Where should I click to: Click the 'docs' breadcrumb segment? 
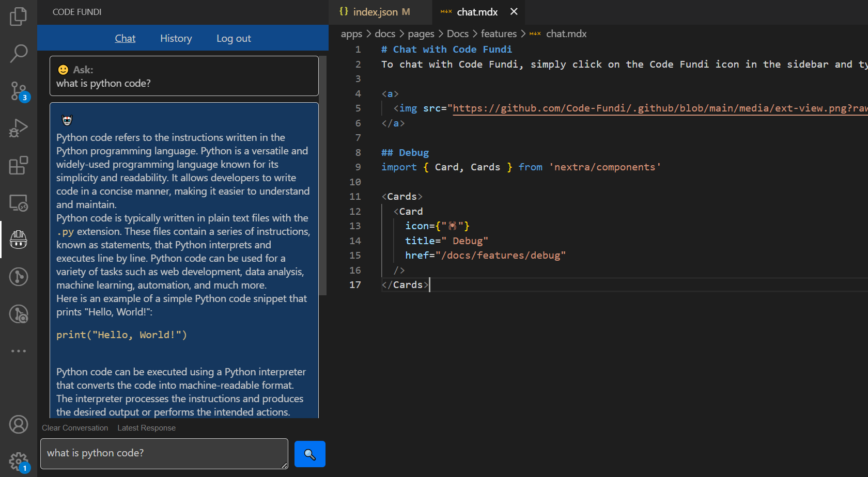pos(385,34)
